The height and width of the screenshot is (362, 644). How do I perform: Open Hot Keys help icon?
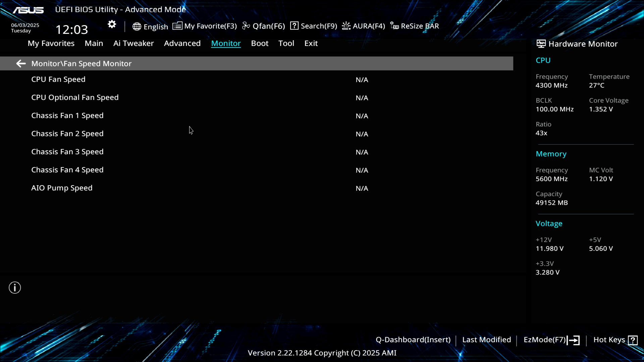pos(633,340)
